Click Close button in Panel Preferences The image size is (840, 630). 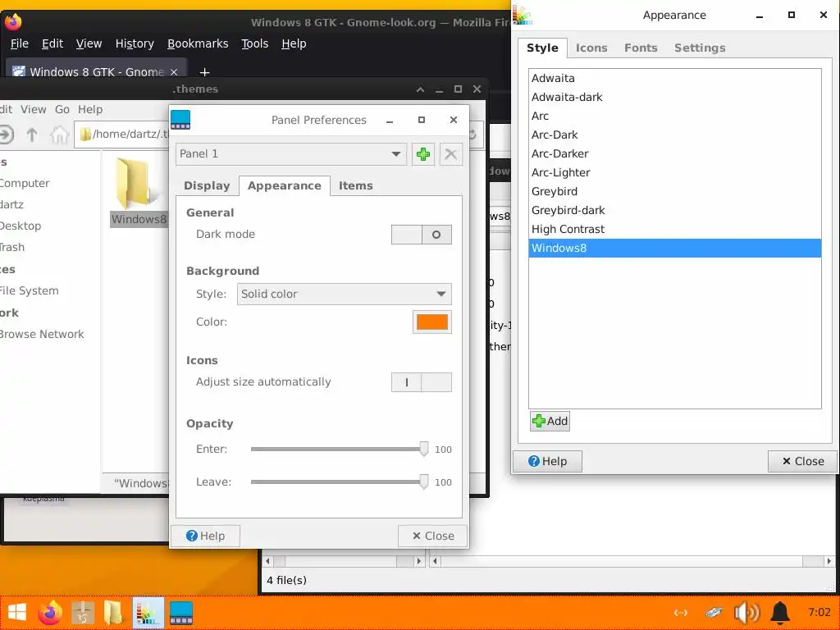pyautogui.click(x=433, y=536)
